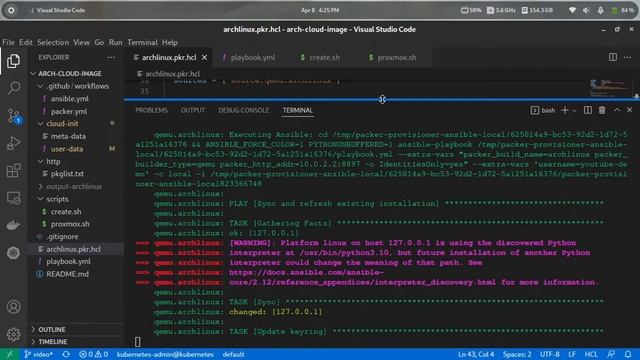Change indentation via Spaces: 2
640x360 pixels.
517,354
